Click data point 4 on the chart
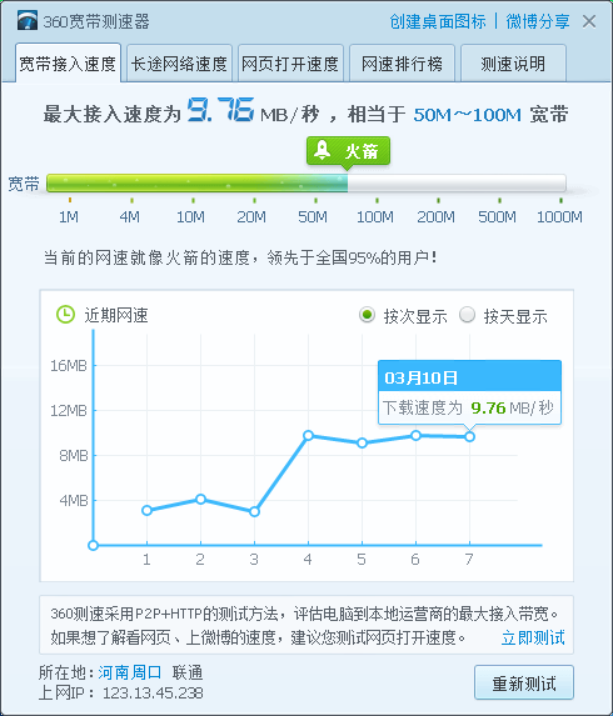The image size is (613, 716). pyautogui.click(x=308, y=435)
